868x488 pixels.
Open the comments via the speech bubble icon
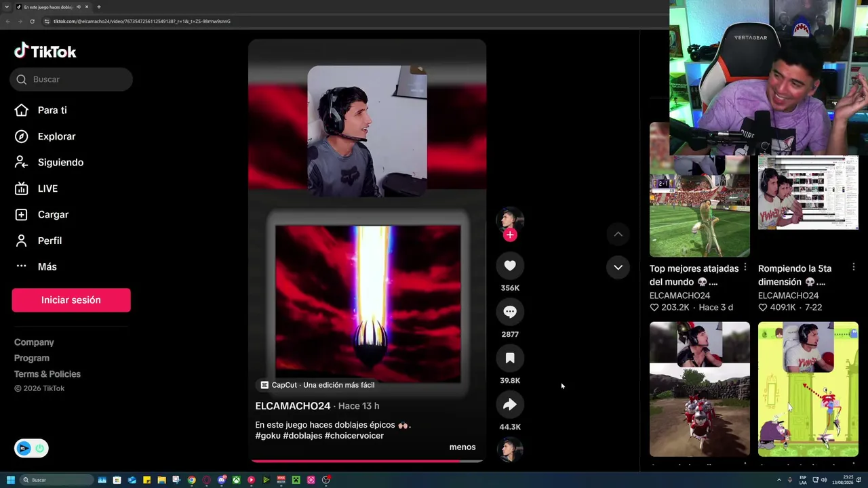pos(510,312)
